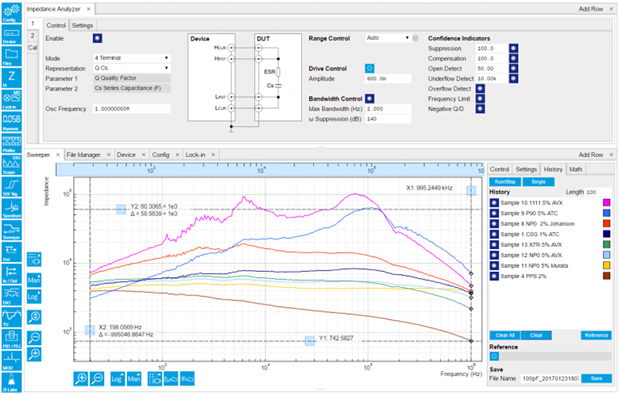The width and height of the screenshot is (620, 395).
Task: Select the Cal side tab
Action: click(x=32, y=47)
